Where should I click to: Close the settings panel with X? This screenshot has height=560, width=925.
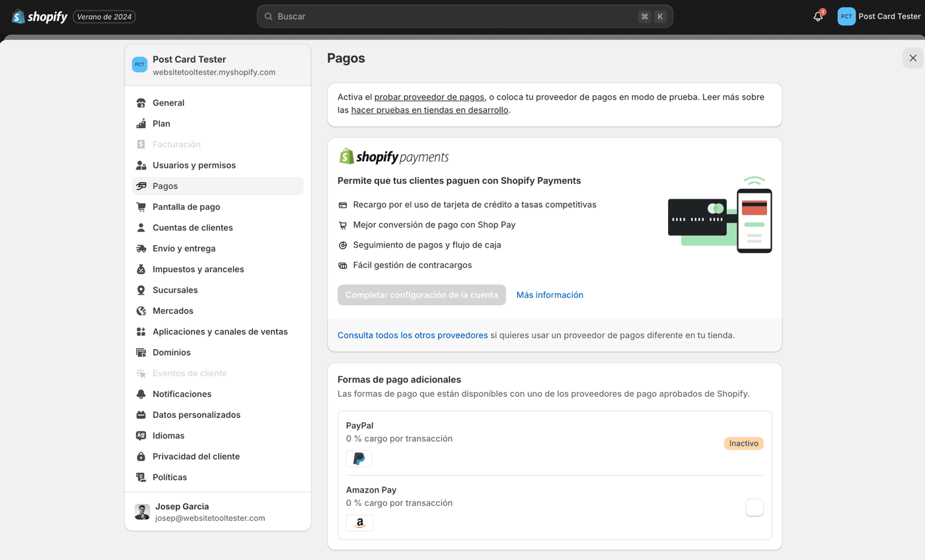click(x=913, y=58)
